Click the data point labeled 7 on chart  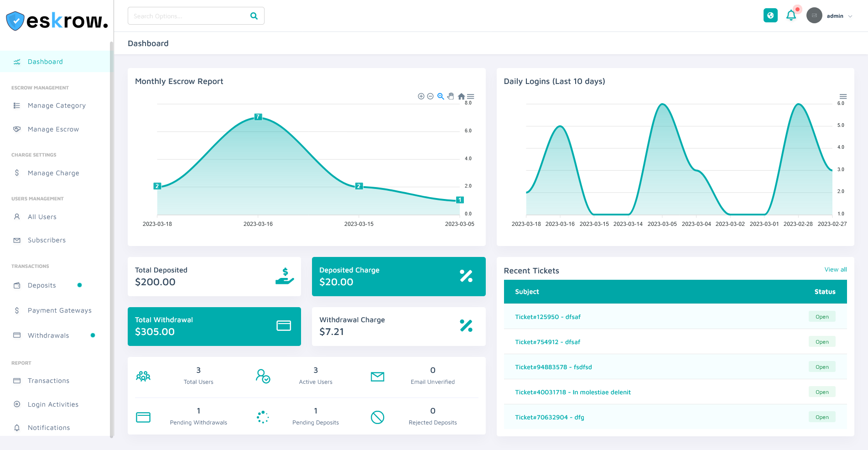pos(258,117)
